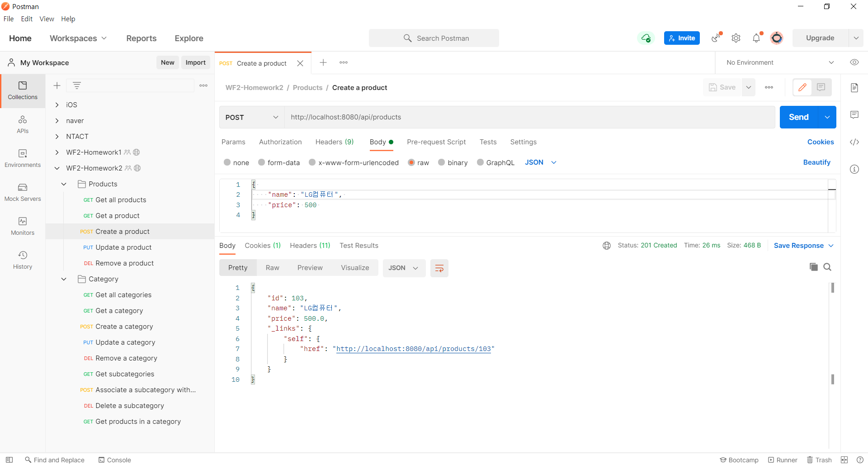Screen dimensions: 868x465
Task: Open the Environments sidebar panel
Action: pyautogui.click(x=23, y=159)
